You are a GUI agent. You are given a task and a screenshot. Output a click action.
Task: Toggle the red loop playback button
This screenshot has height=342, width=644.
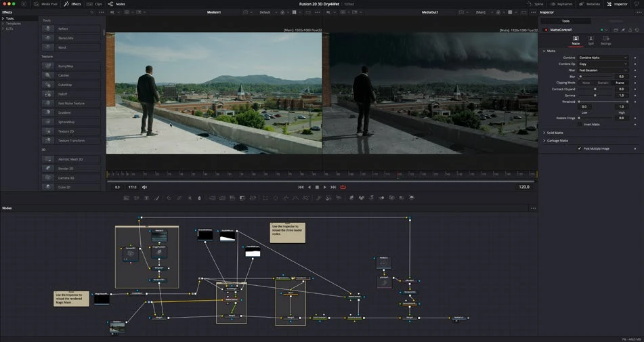343,187
